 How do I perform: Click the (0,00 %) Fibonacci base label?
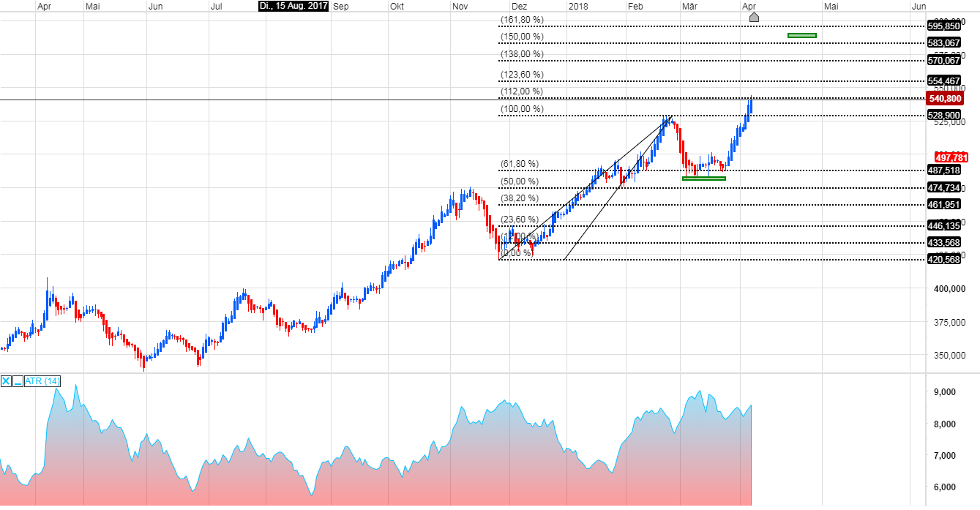[516, 252]
